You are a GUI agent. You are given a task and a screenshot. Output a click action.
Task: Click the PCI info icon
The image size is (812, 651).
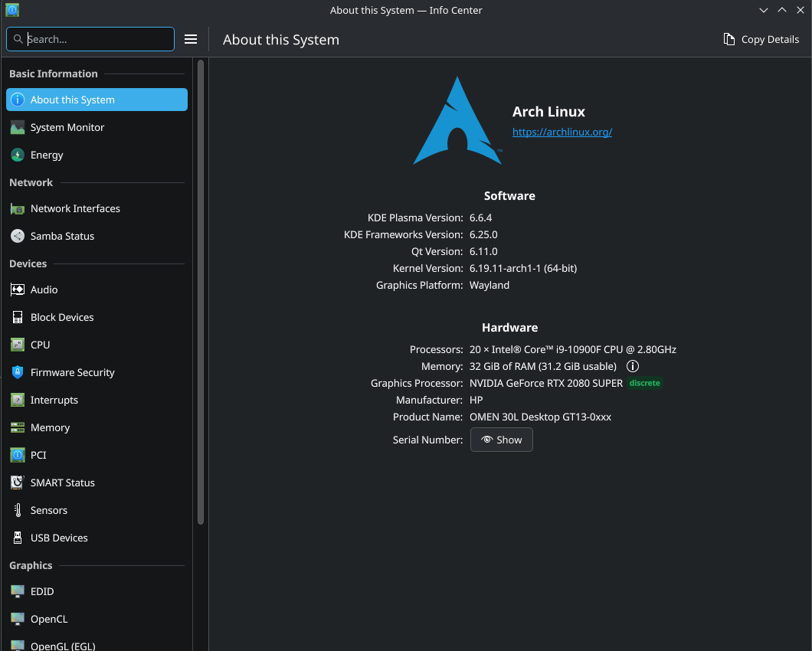[18, 455]
